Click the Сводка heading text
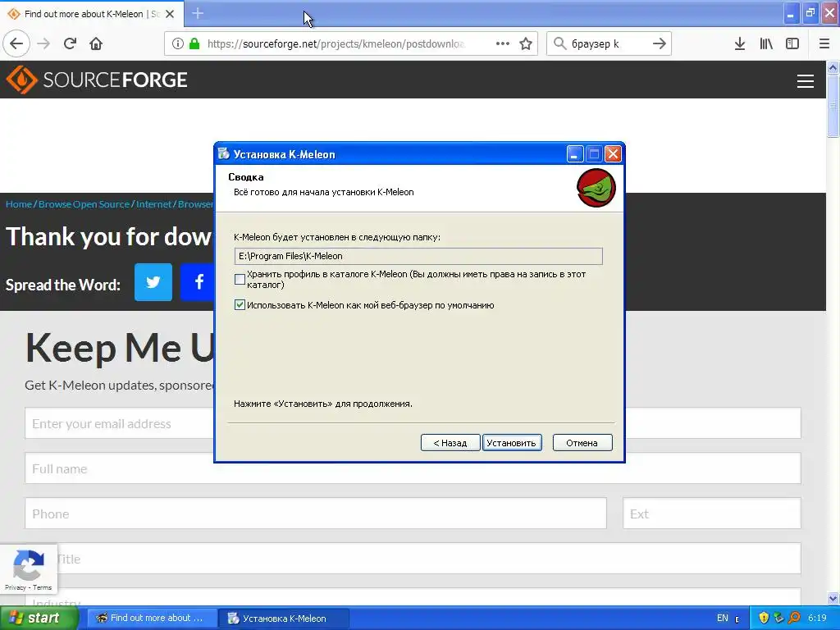 (x=246, y=177)
